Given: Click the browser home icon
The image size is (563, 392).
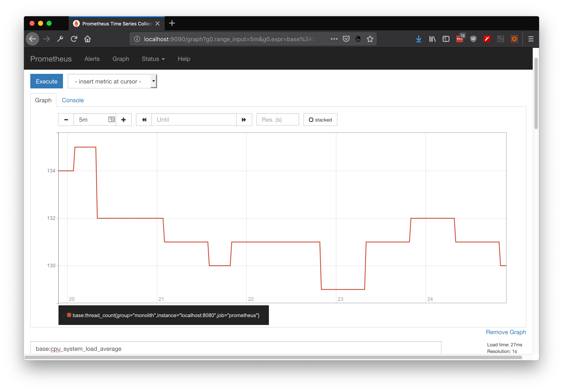Looking at the screenshot, I should [x=88, y=39].
